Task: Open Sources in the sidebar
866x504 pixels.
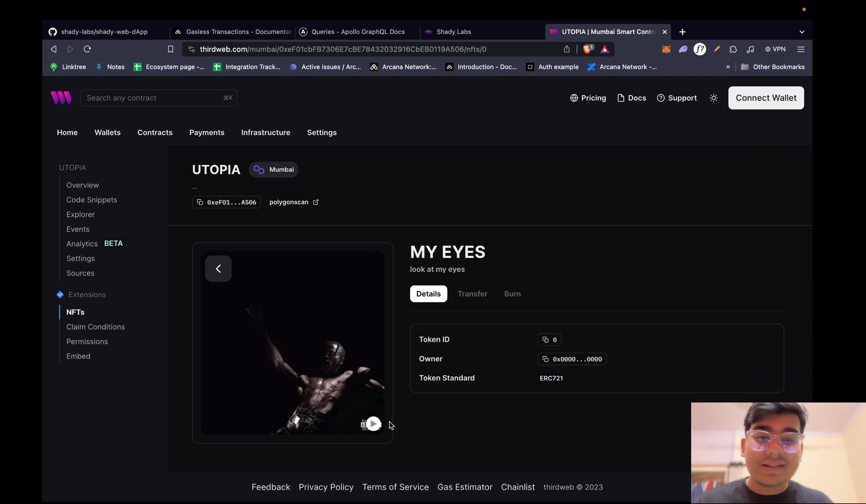Action: (80, 273)
